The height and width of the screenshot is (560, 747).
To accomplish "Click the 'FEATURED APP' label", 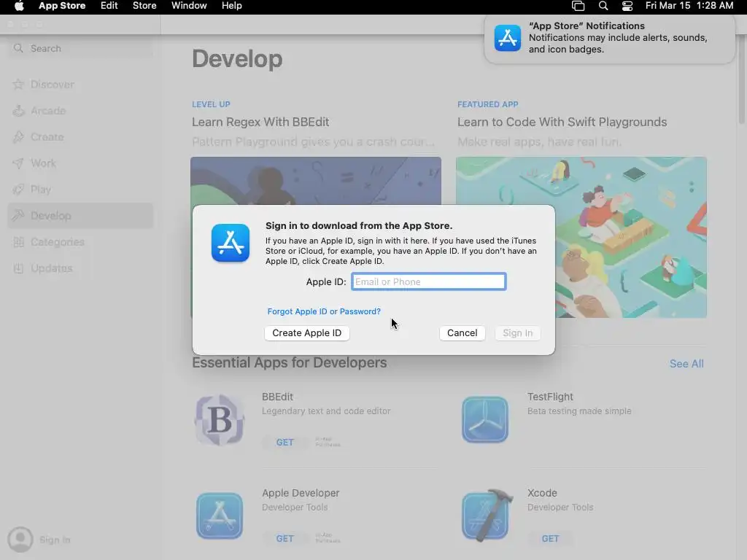I will (488, 104).
